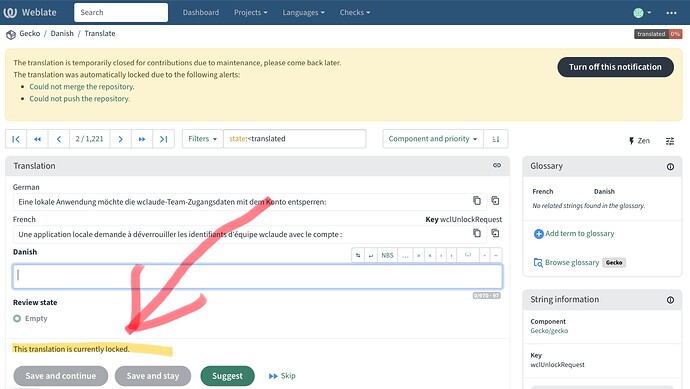Open the Translate breadcrumb link
The width and height of the screenshot is (690, 389).
tap(100, 33)
